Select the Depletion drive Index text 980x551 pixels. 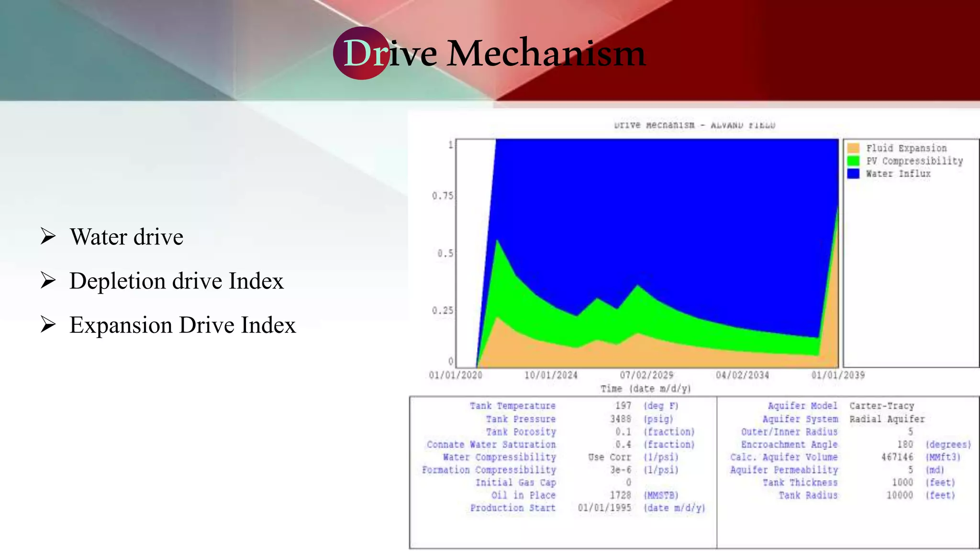[177, 281]
